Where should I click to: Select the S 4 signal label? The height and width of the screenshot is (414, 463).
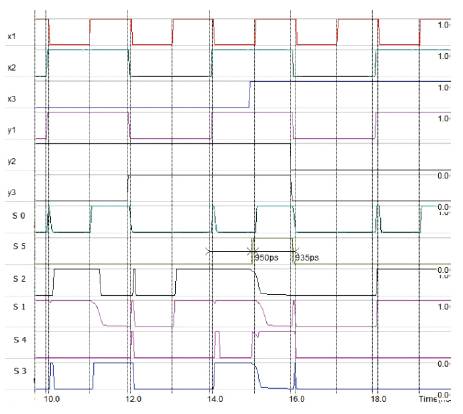(20, 340)
